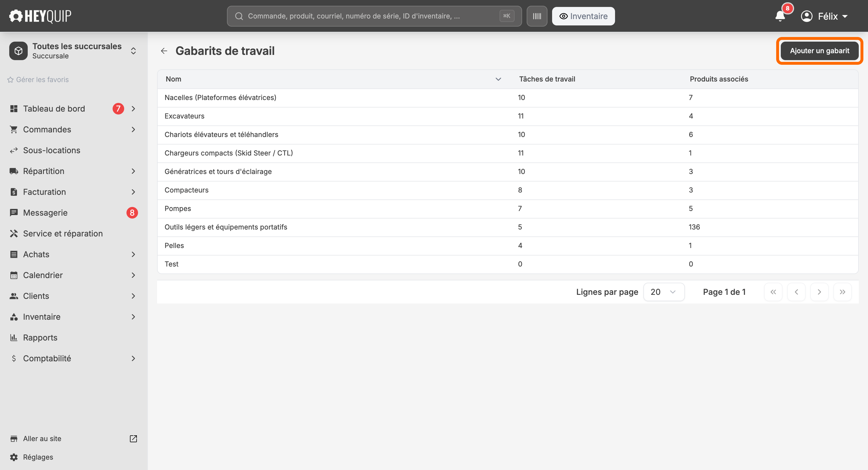Click the Répartition truck icon

tap(14, 171)
